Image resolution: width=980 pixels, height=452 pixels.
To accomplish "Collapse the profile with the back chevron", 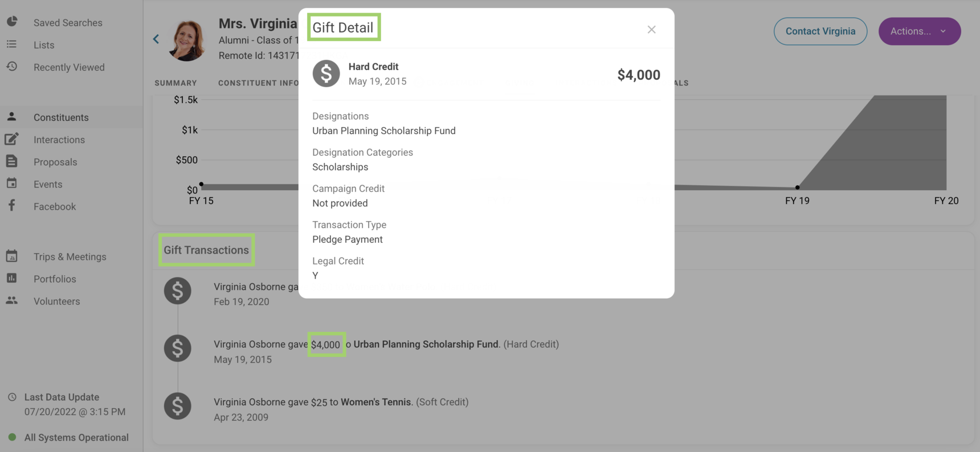I will pos(156,39).
